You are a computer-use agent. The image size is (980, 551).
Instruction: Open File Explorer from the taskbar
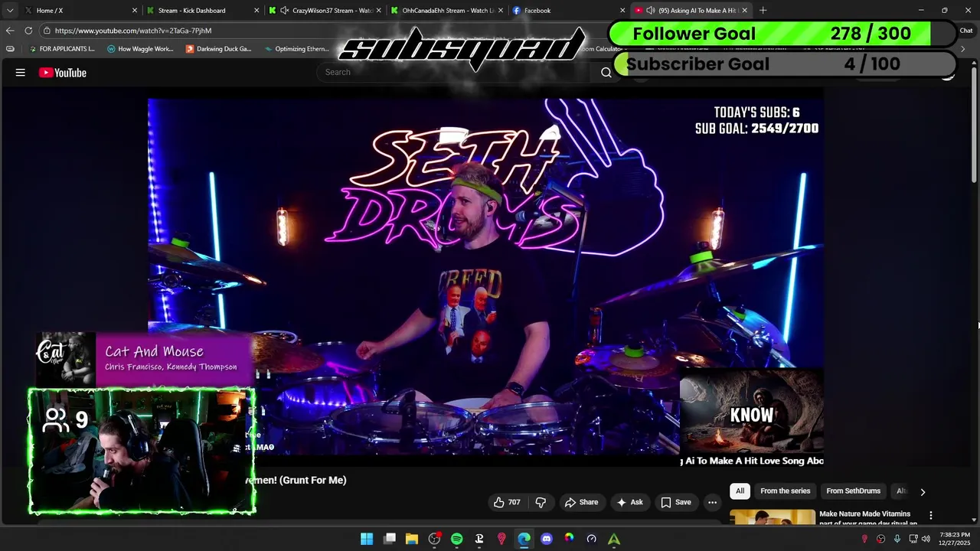coord(412,539)
